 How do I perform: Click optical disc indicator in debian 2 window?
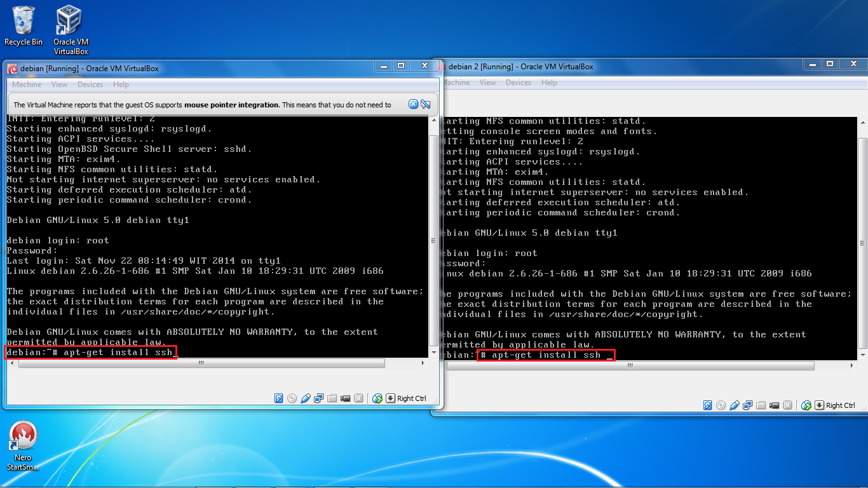[721, 405]
